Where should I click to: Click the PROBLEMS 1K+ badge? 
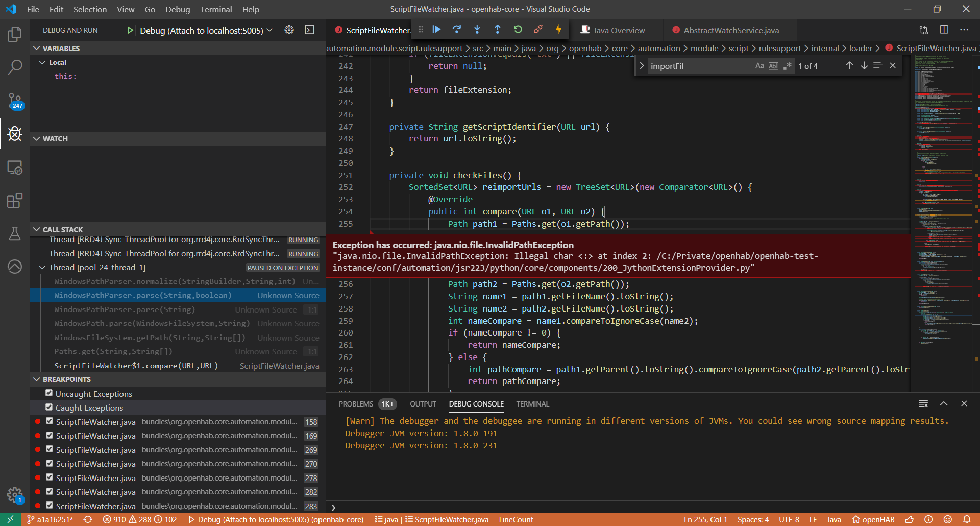click(x=388, y=404)
